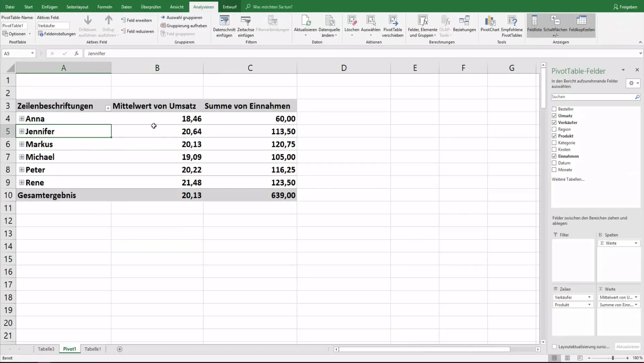Screen dimensions: 644x363
Task: Add a new worksheet
Action: [120, 349]
